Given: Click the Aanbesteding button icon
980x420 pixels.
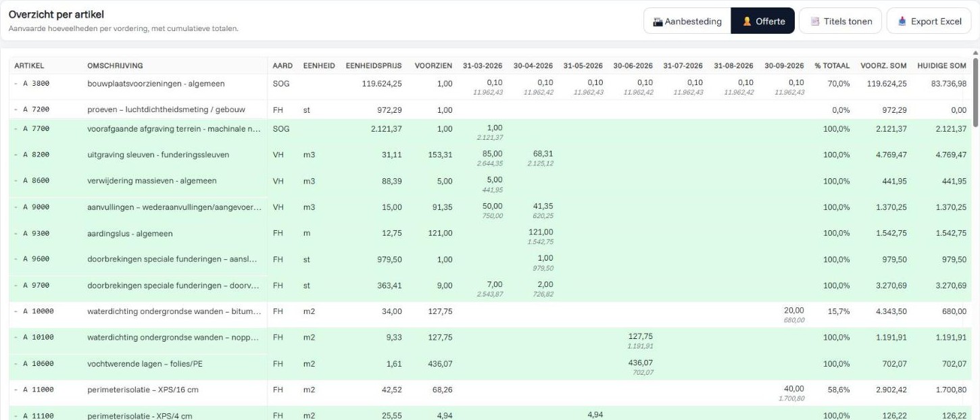Looking at the screenshot, I should pos(658,22).
